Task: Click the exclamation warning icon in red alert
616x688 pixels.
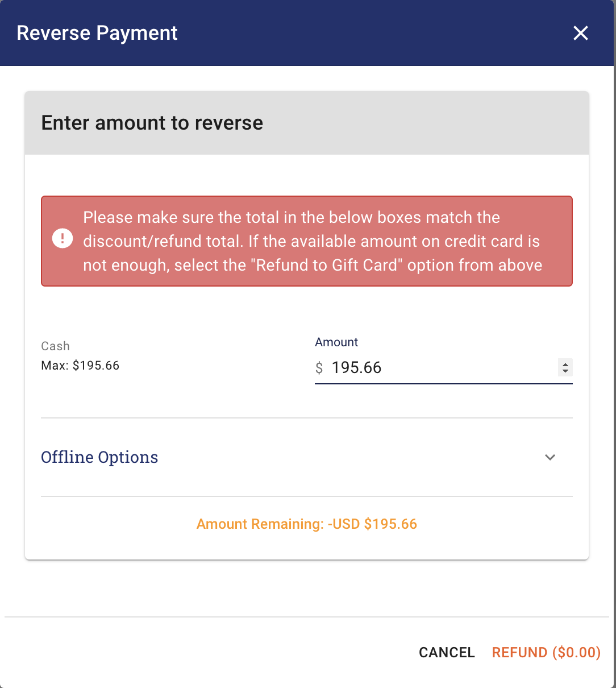Action: tap(63, 238)
